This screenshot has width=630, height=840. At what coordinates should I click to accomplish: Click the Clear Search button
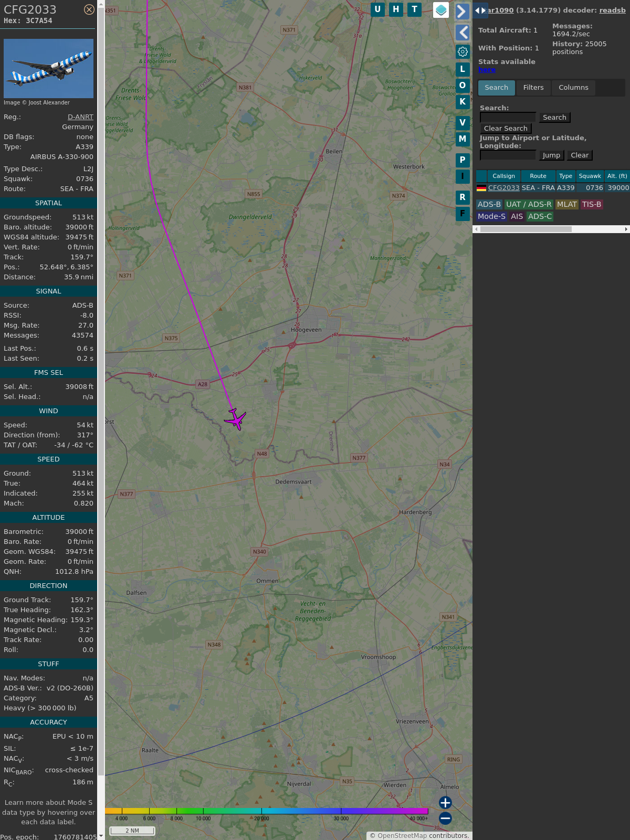[x=506, y=129]
